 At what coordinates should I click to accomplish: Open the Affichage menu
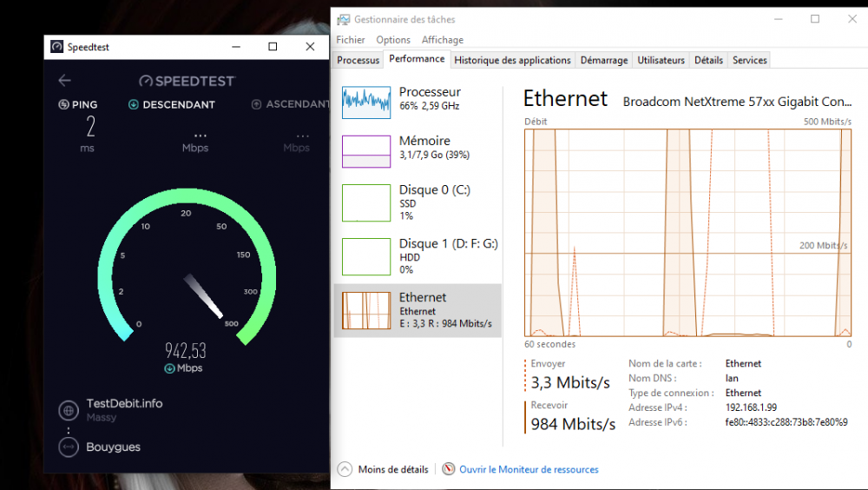tap(443, 40)
